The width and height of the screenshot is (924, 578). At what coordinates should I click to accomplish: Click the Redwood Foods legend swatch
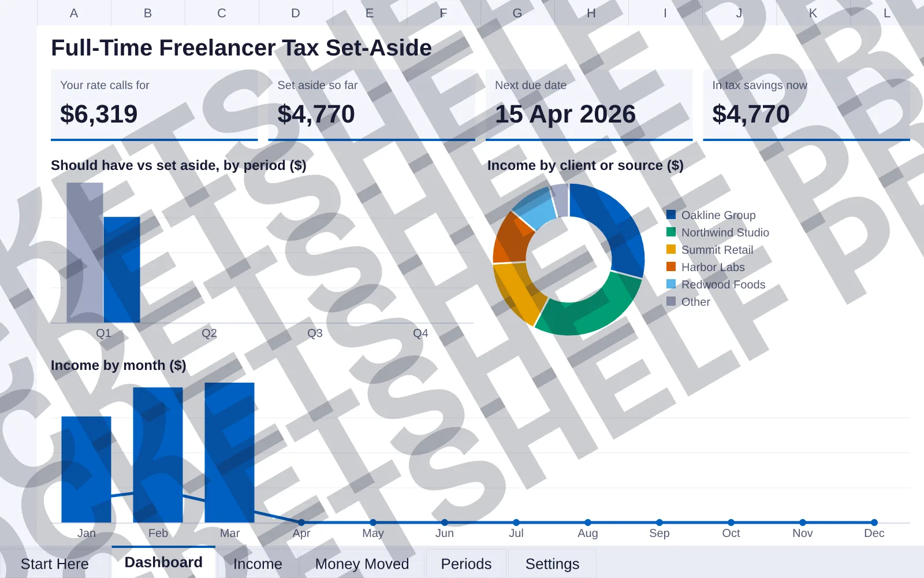(671, 284)
